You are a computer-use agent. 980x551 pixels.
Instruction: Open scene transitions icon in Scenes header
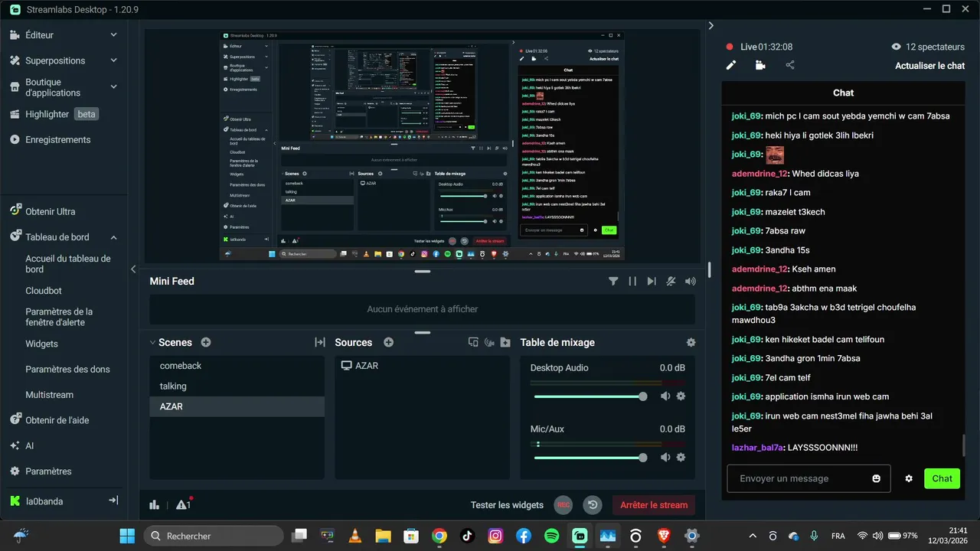tap(320, 343)
